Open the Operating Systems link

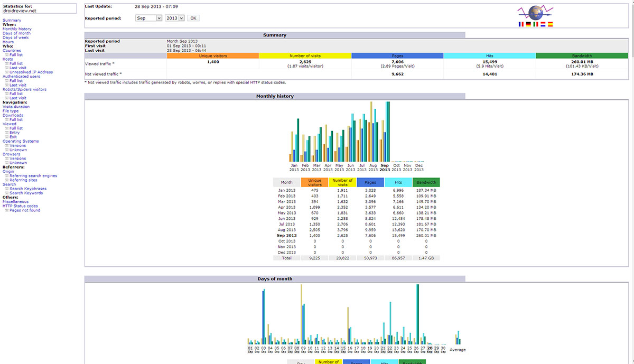point(21,141)
